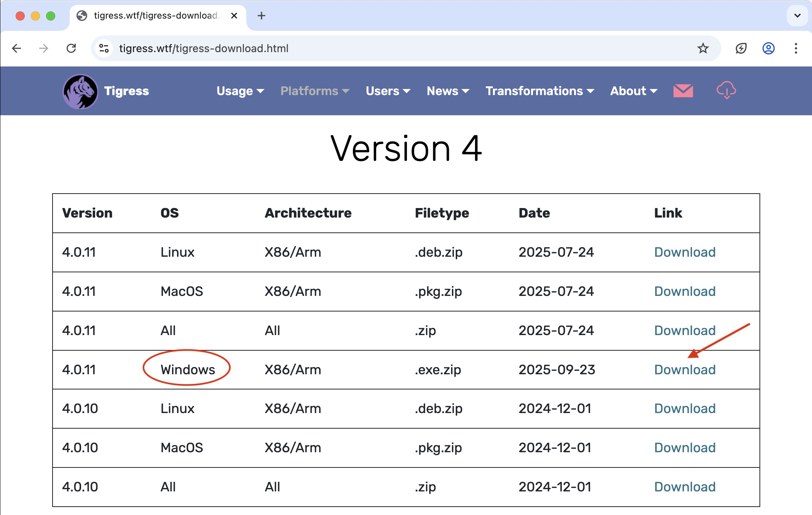Image resolution: width=812 pixels, height=515 pixels.
Task: Open the tab search chevron button
Action: pos(797,16)
